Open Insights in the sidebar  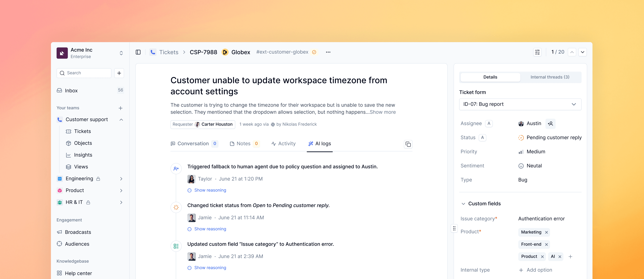[83, 155]
